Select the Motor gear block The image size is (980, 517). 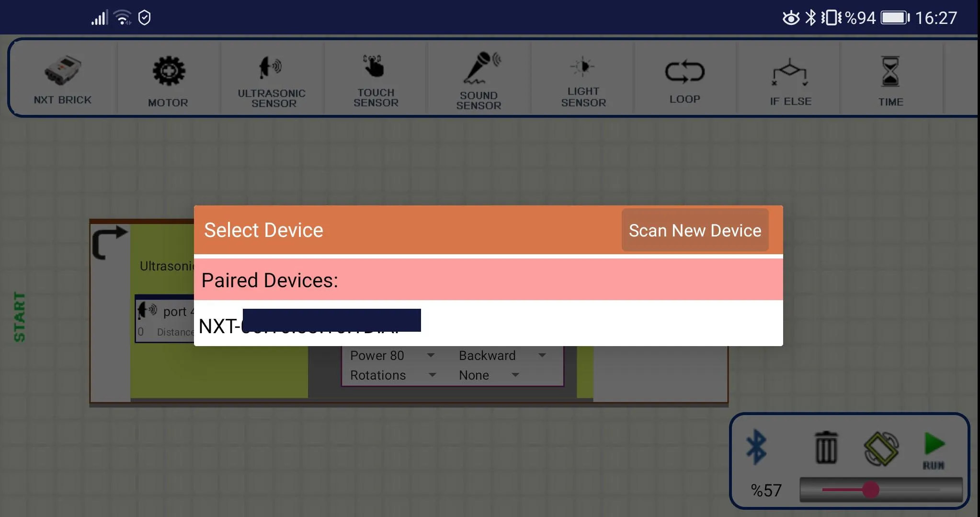168,78
